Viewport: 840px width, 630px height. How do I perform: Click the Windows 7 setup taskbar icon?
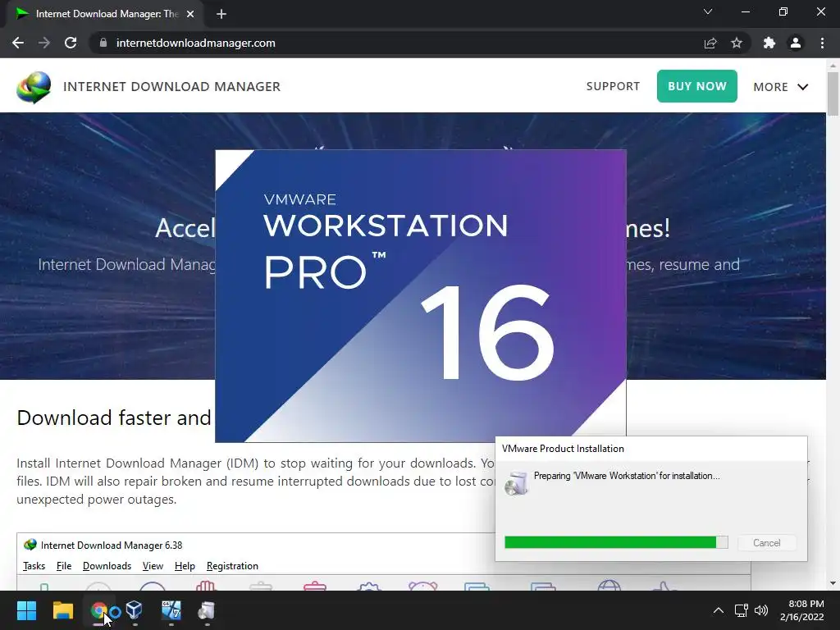171,610
